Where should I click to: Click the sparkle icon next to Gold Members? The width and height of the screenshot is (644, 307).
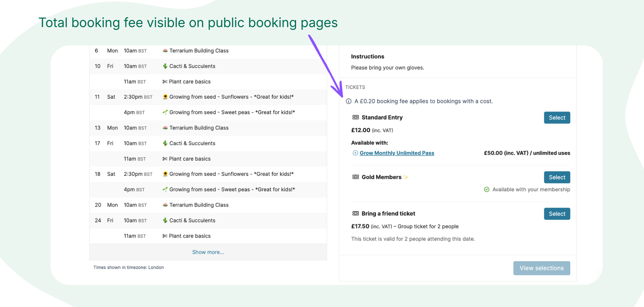[406, 177]
